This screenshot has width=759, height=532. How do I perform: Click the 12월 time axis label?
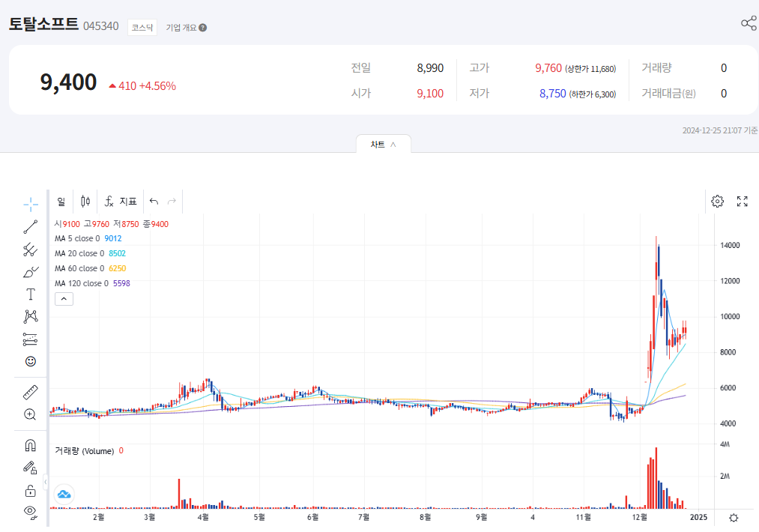639,518
